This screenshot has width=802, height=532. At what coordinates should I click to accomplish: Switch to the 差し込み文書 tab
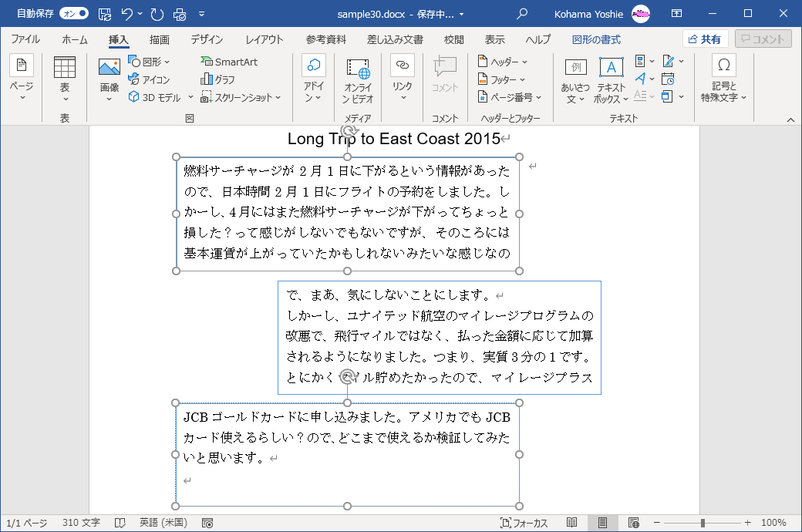click(395, 39)
